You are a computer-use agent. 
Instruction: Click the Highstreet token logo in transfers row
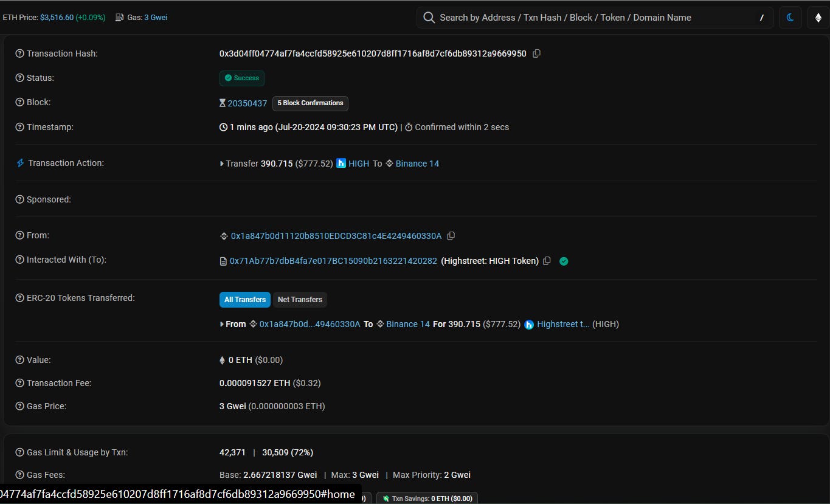click(529, 325)
